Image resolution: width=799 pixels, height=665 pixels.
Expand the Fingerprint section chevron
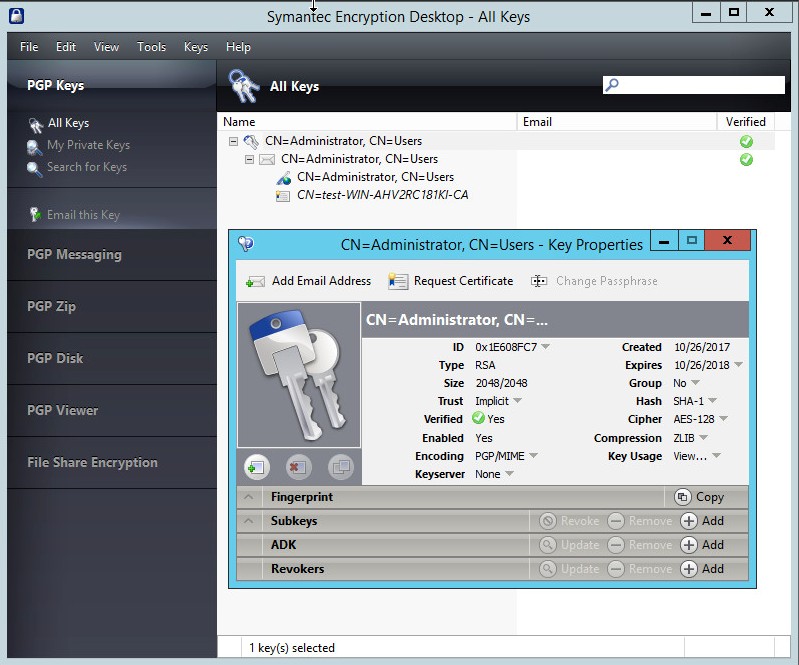(x=249, y=497)
